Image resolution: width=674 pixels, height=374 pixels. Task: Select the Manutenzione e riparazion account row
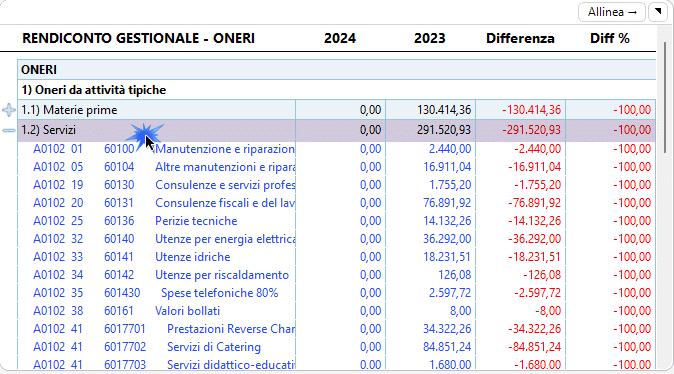click(337, 149)
